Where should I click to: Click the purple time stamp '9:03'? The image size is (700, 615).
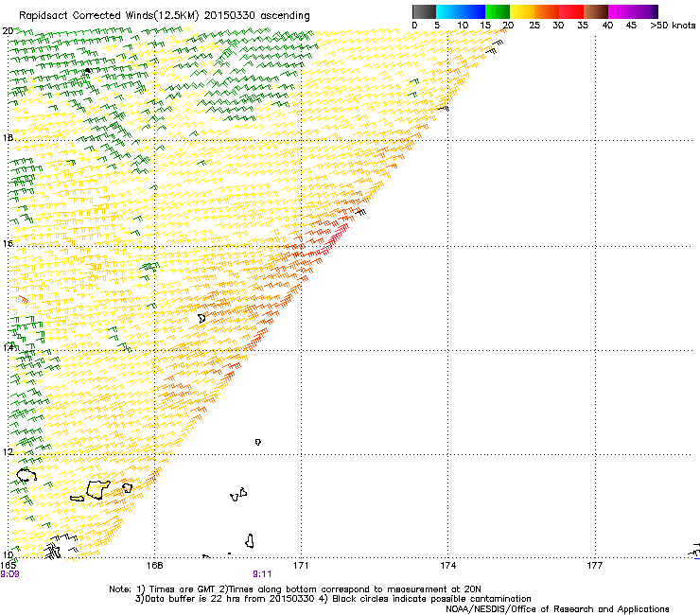coord(9,574)
